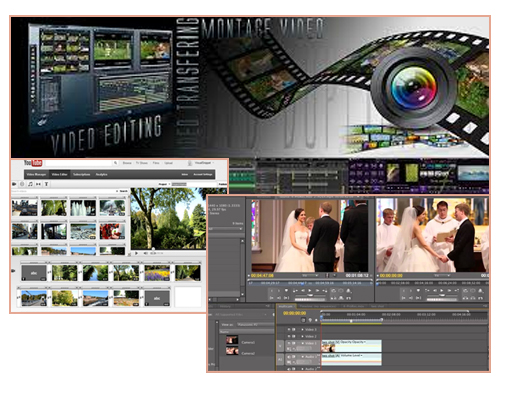This screenshot has width=508, height=397.
Task: Select the Camera2 clip thumbnail
Action: pos(232,351)
